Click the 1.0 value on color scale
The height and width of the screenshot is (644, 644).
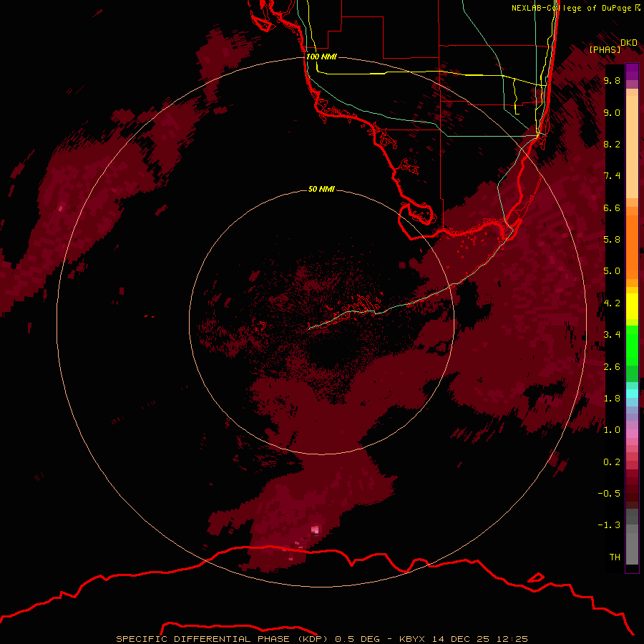click(612, 430)
